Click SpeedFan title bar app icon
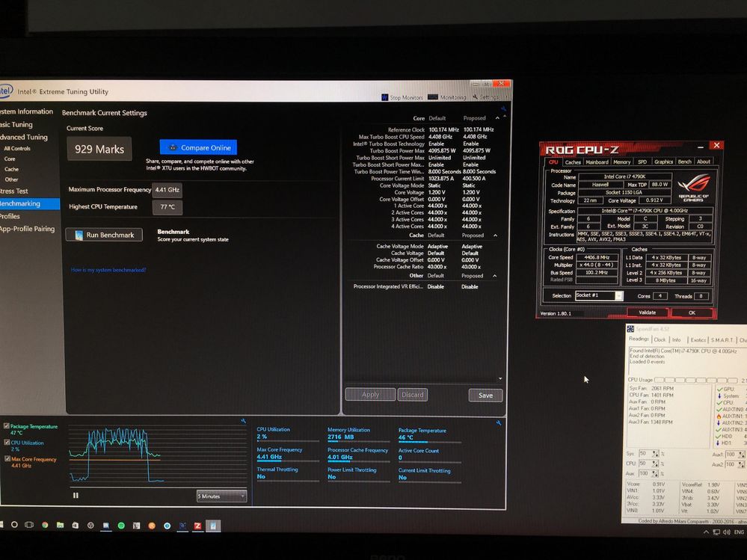747x560 pixels. click(x=630, y=328)
